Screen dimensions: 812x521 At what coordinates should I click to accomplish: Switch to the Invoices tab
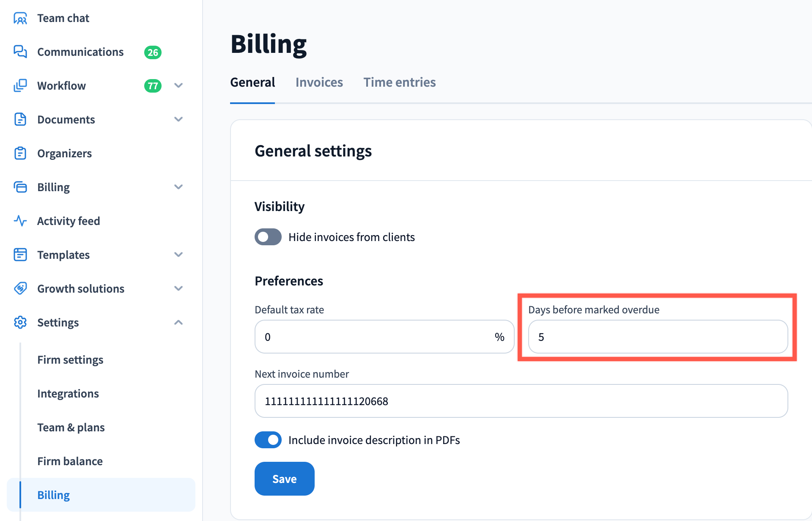click(x=319, y=82)
